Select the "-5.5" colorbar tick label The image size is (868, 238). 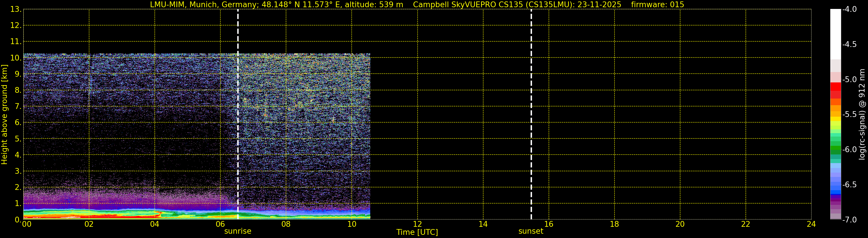[x=849, y=115]
